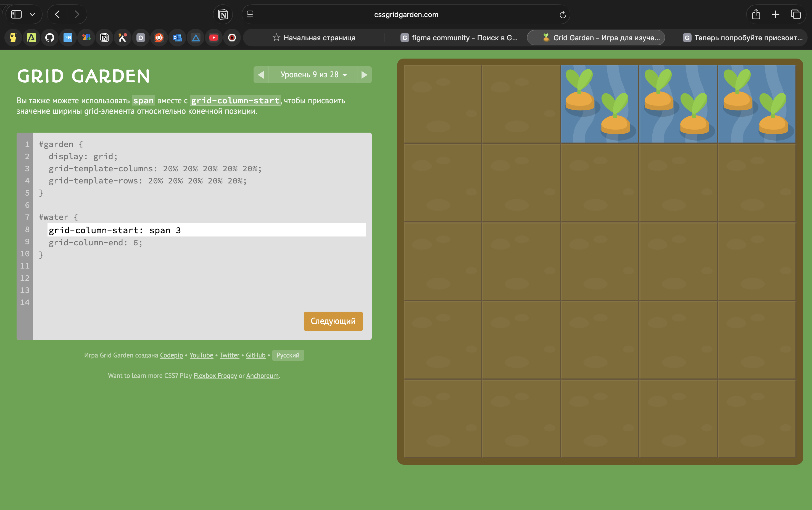Screen dimensions: 812x510
Task: Open the Русский language selector
Action: tap(288, 355)
